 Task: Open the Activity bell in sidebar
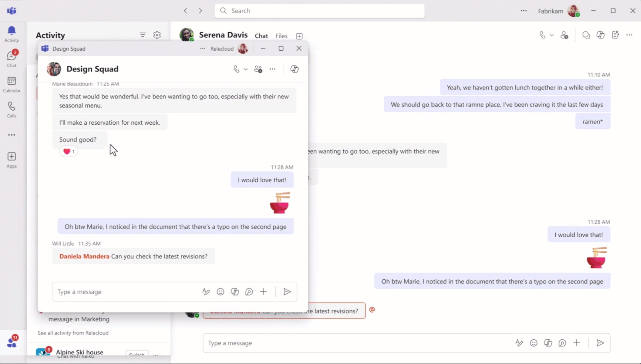[x=11, y=34]
